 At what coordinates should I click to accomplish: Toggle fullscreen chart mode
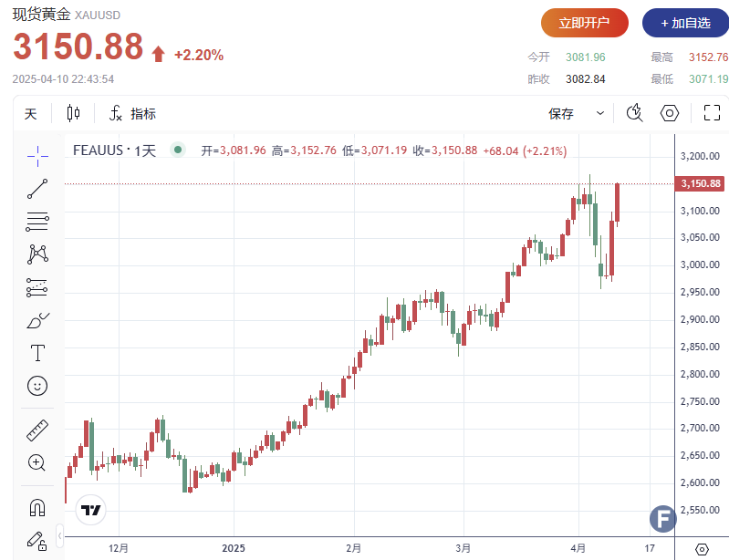click(x=712, y=113)
